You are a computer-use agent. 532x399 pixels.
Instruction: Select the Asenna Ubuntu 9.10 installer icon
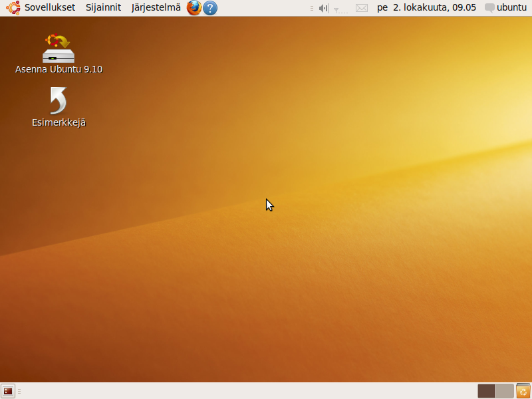(x=59, y=49)
